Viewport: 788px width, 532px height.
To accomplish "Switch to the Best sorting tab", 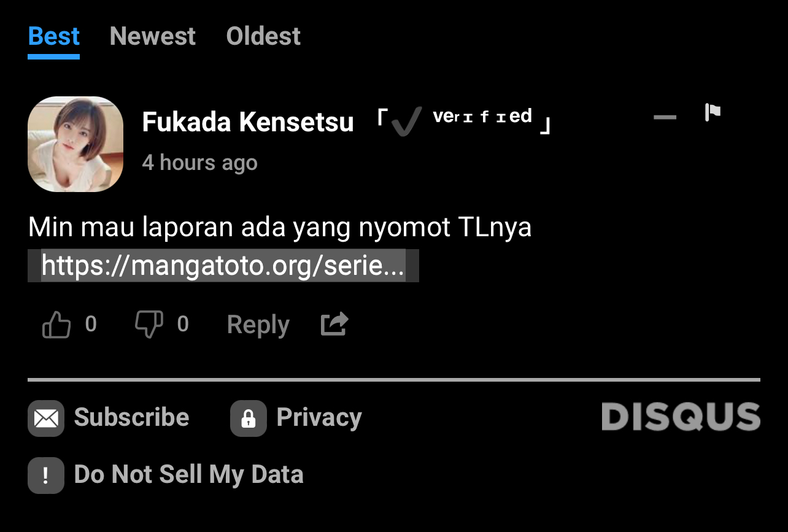I will pos(54,36).
